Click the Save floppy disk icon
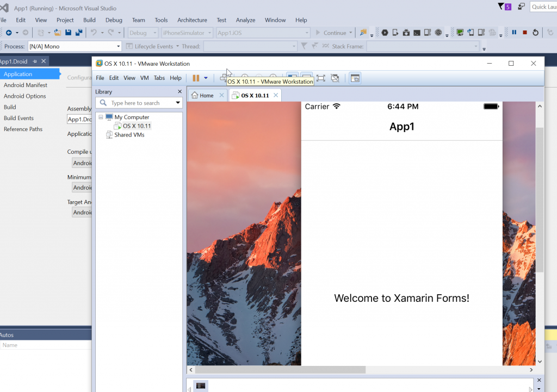557x392 pixels. click(68, 33)
